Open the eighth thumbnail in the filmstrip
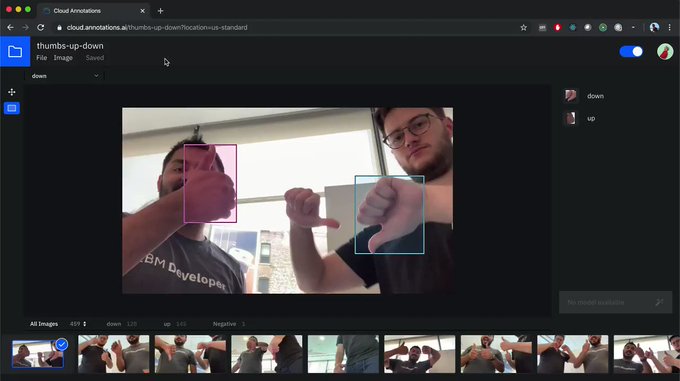The image size is (680, 381). pos(573,354)
